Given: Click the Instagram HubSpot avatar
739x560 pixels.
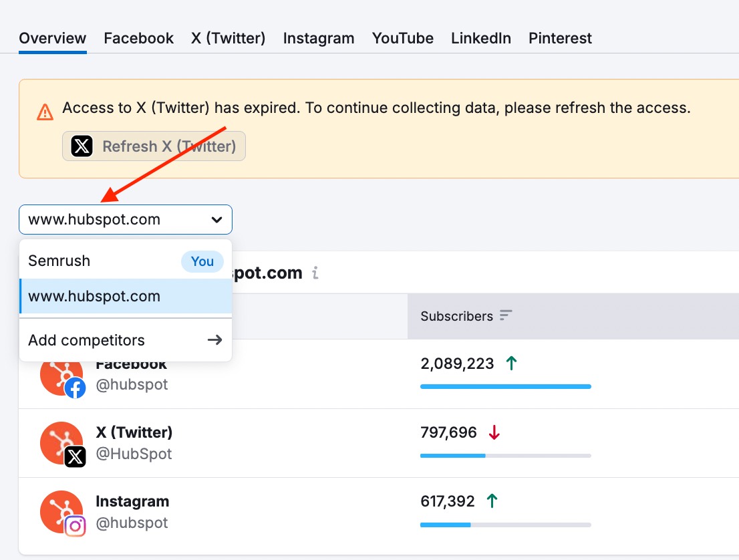Looking at the screenshot, I should point(61,512).
